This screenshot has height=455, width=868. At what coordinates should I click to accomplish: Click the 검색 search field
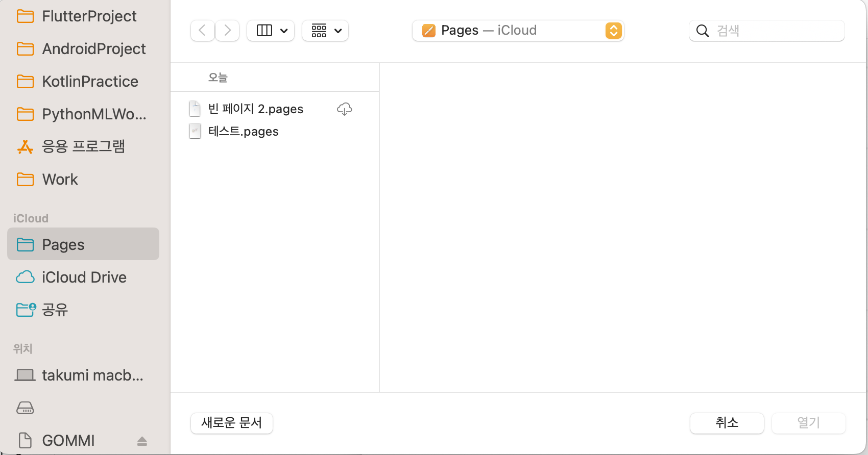[767, 31]
